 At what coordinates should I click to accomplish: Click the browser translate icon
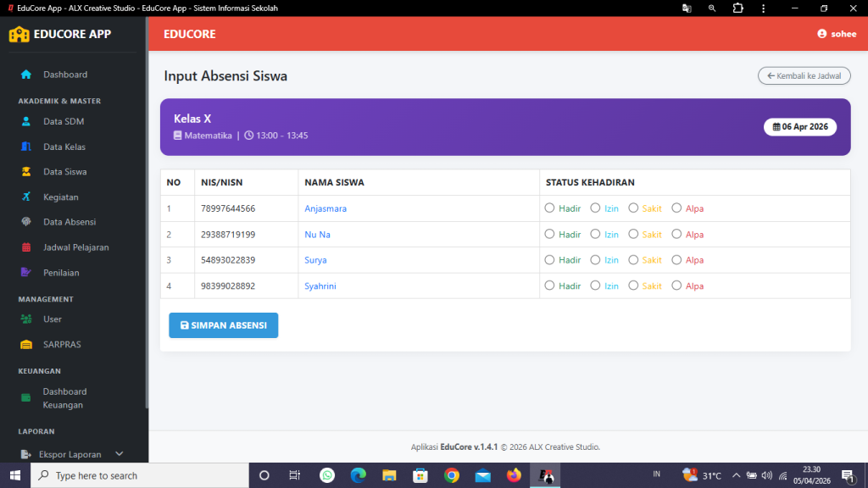click(x=687, y=8)
